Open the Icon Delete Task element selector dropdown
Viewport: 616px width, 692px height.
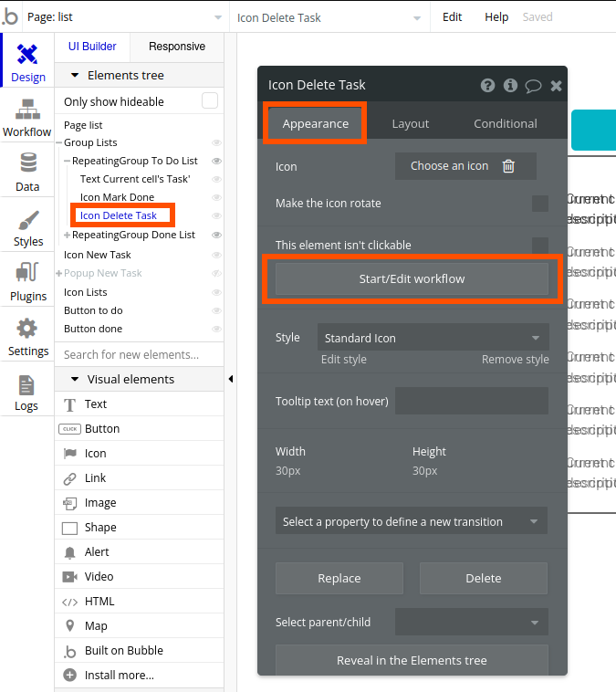point(329,17)
